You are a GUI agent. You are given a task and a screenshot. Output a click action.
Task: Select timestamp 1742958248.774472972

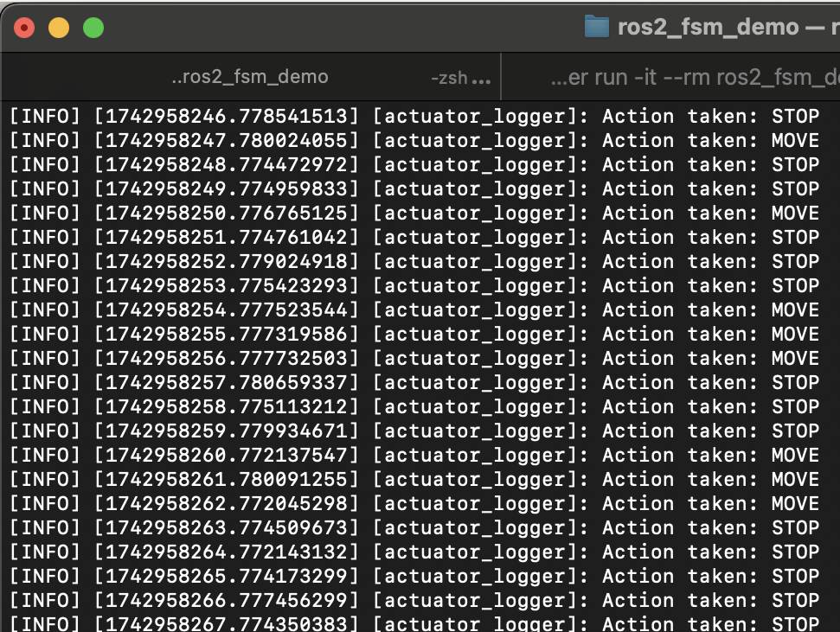(227, 164)
